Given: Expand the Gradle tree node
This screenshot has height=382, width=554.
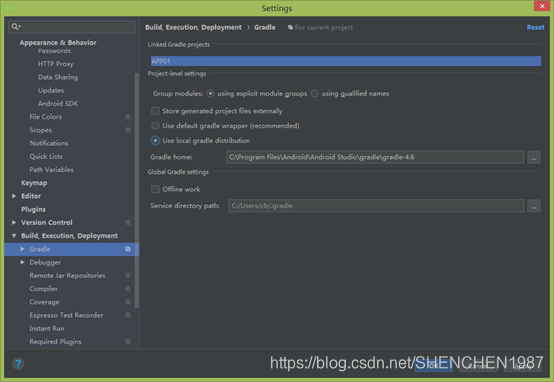Looking at the screenshot, I should click(23, 249).
